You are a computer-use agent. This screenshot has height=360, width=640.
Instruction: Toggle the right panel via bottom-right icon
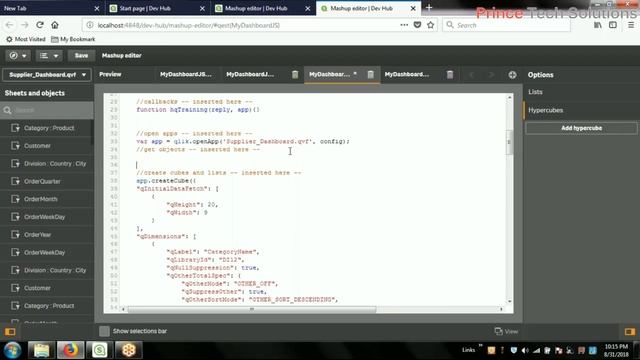pos(630,331)
